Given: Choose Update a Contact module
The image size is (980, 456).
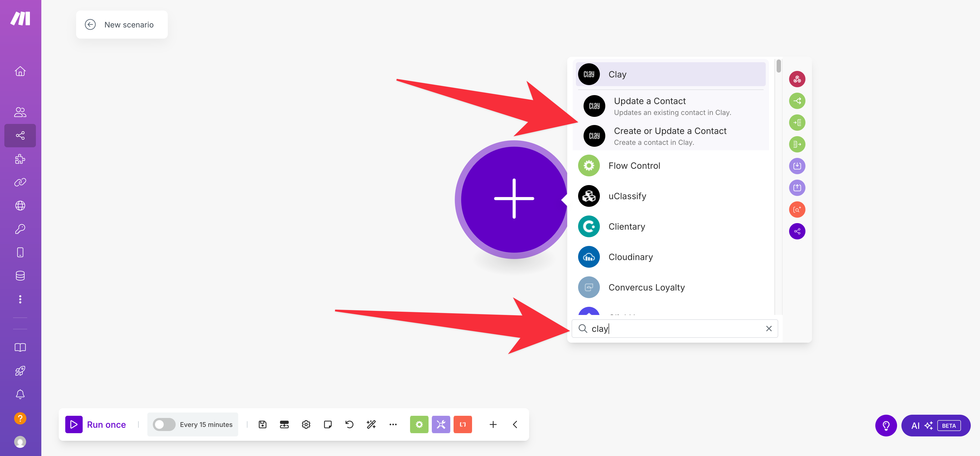Looking at the screenshot, I should pos(671,106).
